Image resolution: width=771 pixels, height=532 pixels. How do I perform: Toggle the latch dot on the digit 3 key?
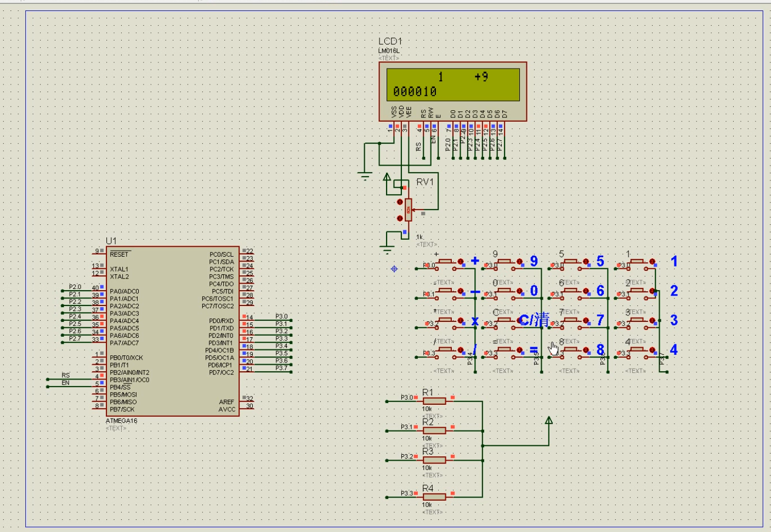(653, 321)
